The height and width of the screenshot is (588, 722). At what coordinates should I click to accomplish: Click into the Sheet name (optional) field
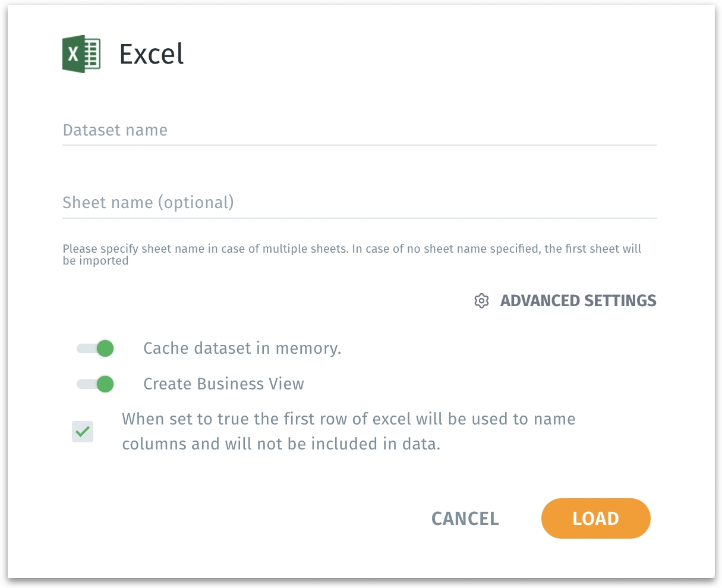[x=359, y=203]
